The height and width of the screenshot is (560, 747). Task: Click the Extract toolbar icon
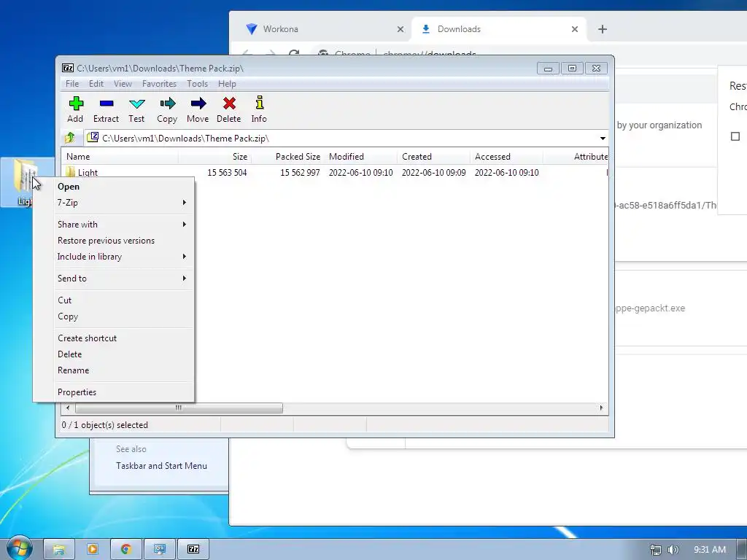(106, 109)
